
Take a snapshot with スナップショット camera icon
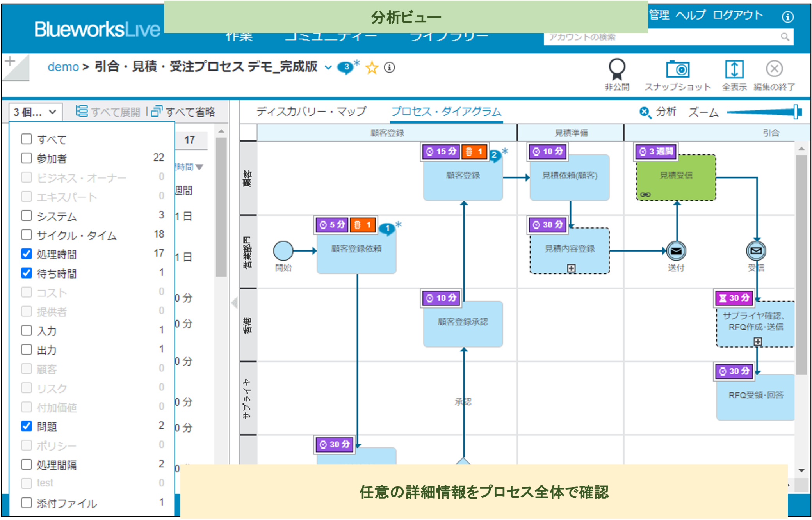pos(677,69)
